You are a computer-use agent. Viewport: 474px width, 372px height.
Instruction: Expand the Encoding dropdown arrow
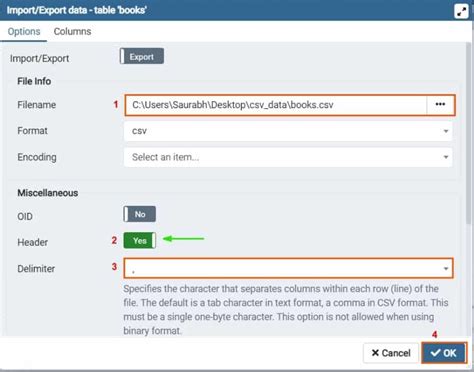(x=446, y=157)
